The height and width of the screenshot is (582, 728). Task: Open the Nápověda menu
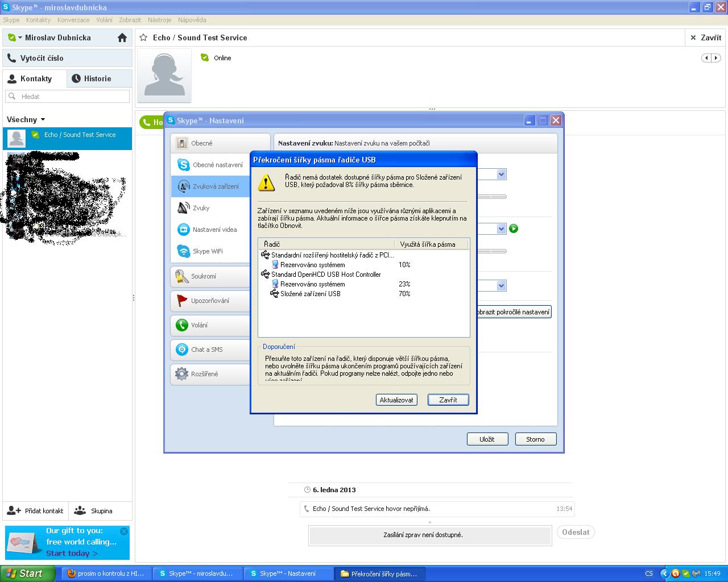(x=192, y=20)
